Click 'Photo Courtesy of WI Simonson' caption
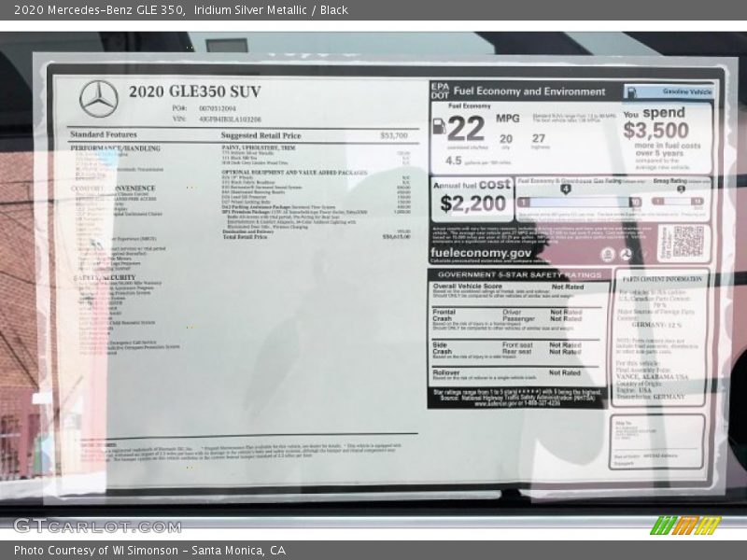 (x=96, y=551)
